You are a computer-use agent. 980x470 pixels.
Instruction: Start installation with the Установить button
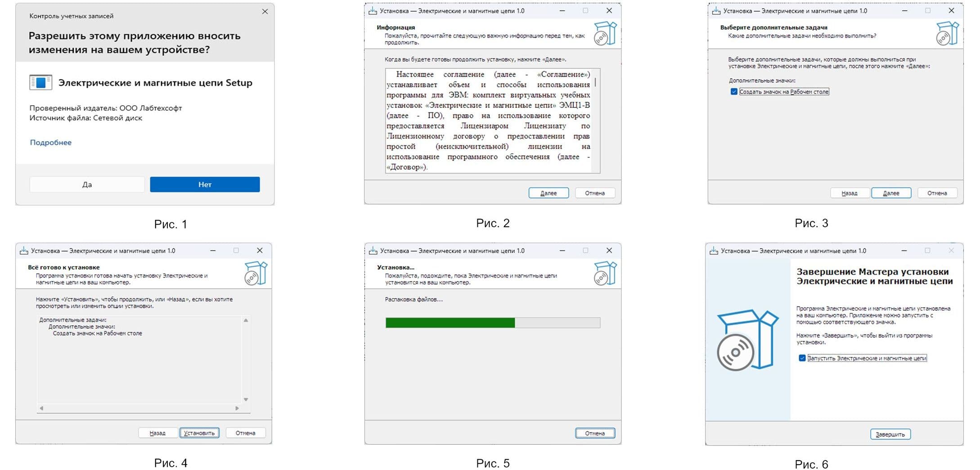[199, 433]
